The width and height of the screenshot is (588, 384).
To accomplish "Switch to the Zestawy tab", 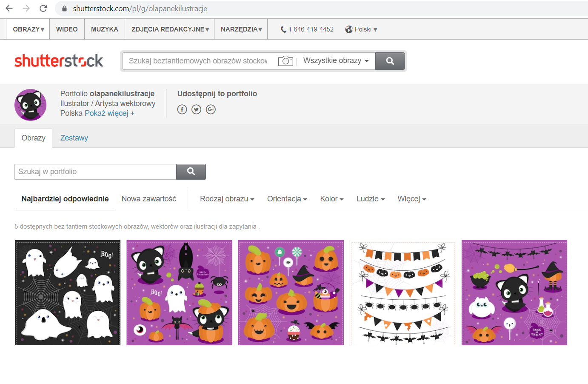I will click(74, 138).
